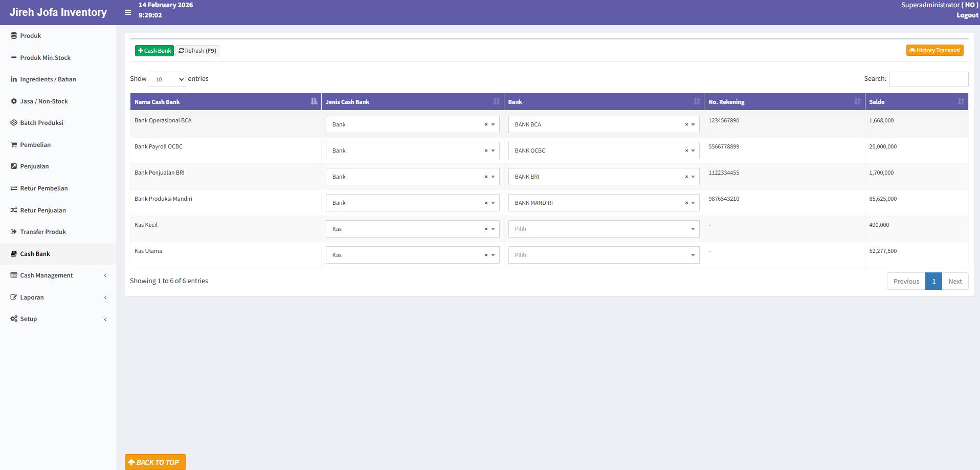This screenshot has width=980, height=470.
Task: Click the Logout link
Action: [966, 15]
